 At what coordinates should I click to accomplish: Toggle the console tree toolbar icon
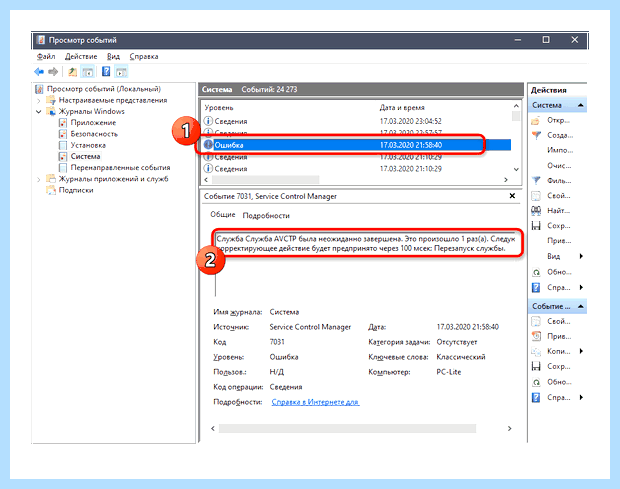87,72
